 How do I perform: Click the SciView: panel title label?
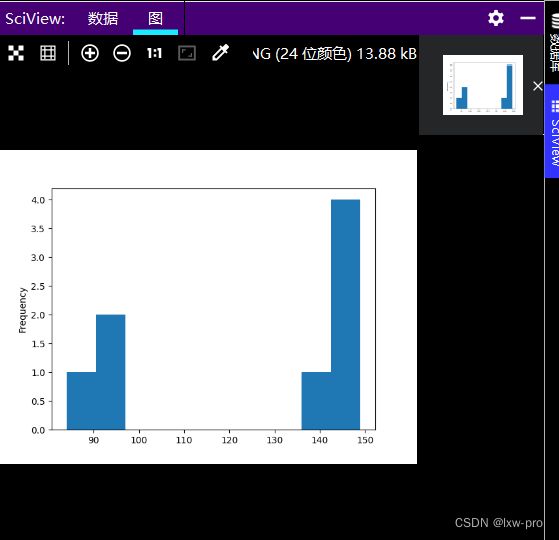(35, 19)
